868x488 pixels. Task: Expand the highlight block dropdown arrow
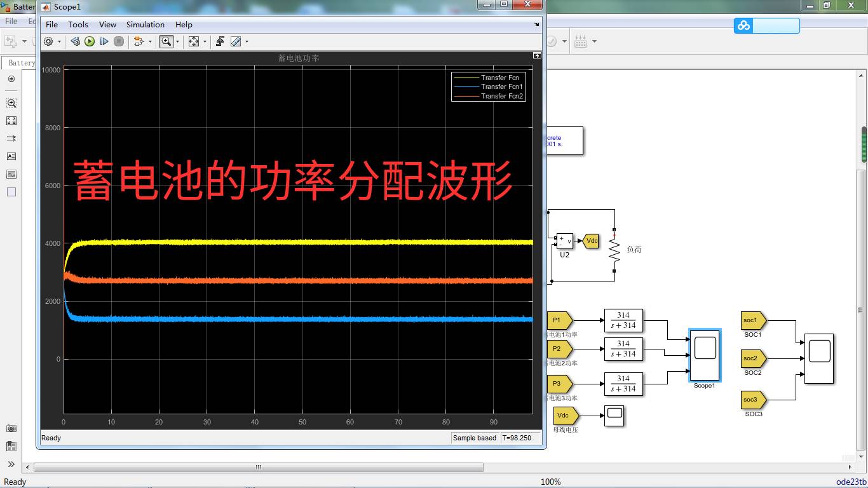(x=151, y=42)
